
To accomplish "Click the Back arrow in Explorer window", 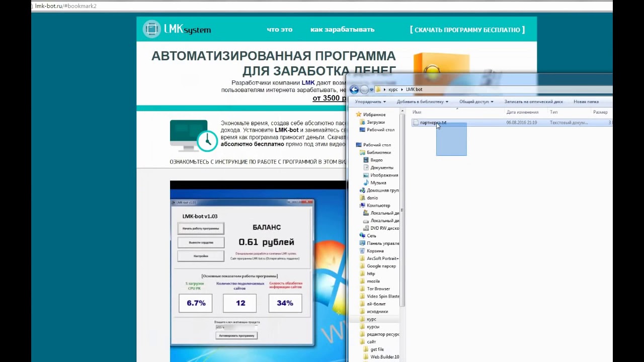I will pyautogui.click(x=354, y=89).
